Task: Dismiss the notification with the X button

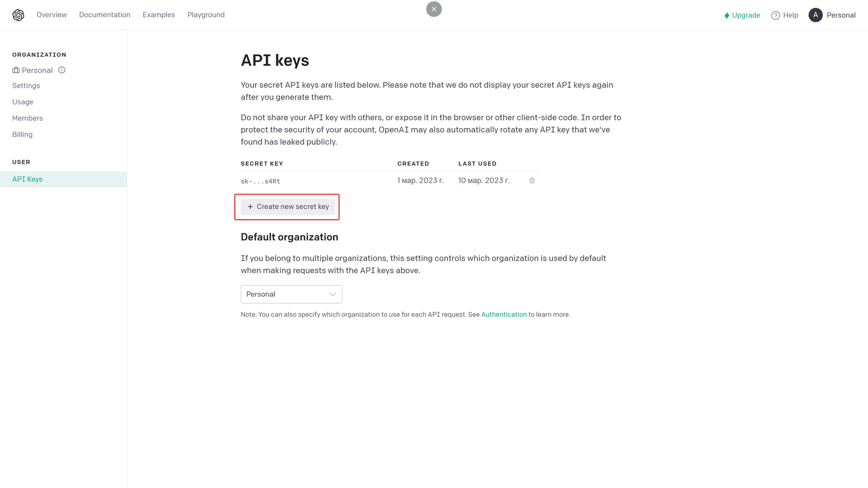Action: click(433, 9)
